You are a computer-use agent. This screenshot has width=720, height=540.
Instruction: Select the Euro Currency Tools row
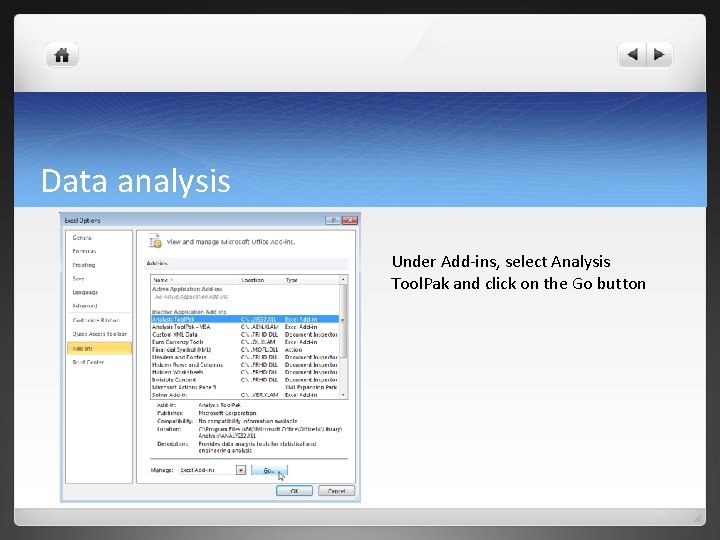(x=245, y=342)
